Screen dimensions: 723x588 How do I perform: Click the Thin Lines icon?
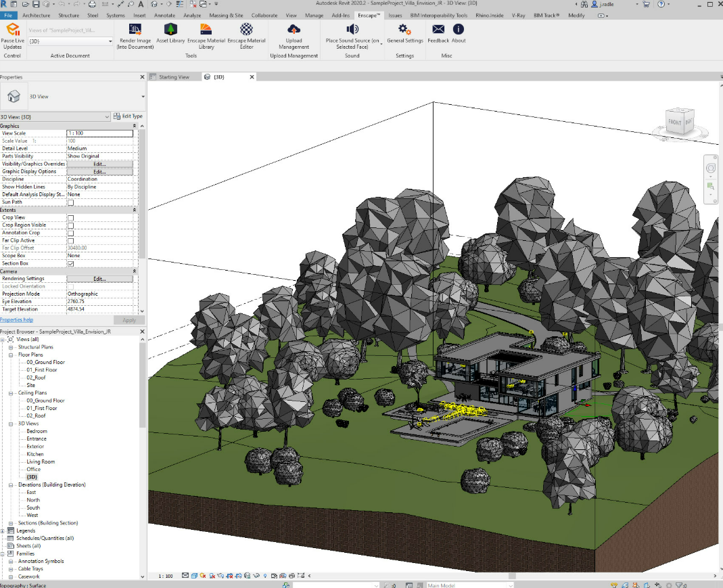coord(180,4)
